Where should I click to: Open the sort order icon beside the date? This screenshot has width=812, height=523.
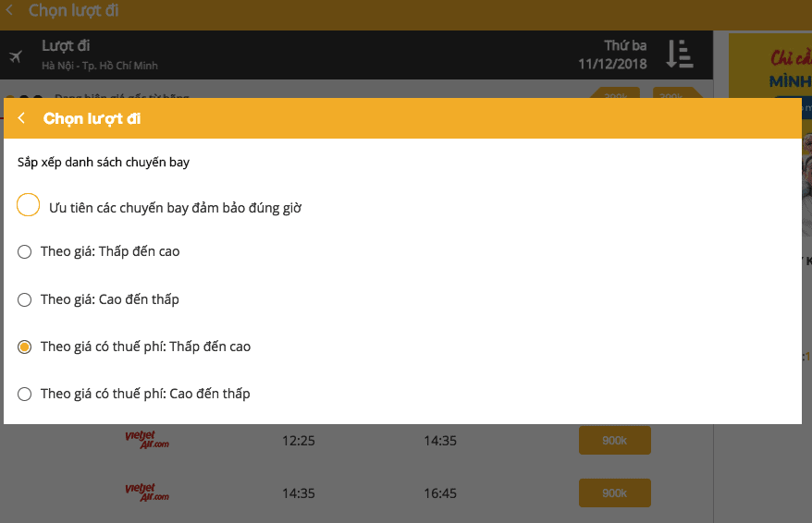coord(680,54)
